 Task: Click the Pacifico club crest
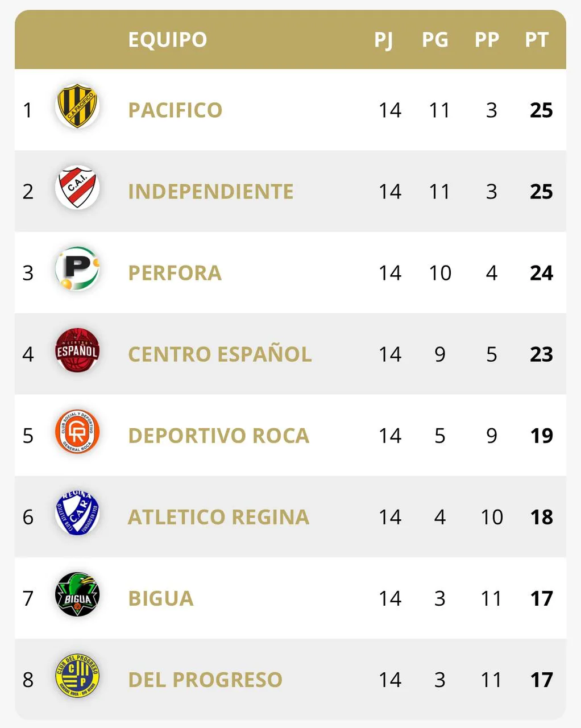pyautogui.click(x=77, y=106)
